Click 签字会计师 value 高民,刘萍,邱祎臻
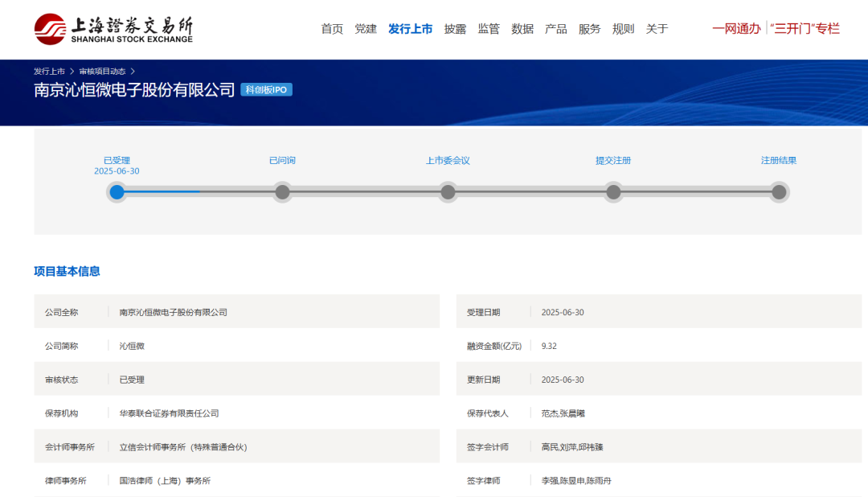Screen dimensions: 868x497 [572, 447]
